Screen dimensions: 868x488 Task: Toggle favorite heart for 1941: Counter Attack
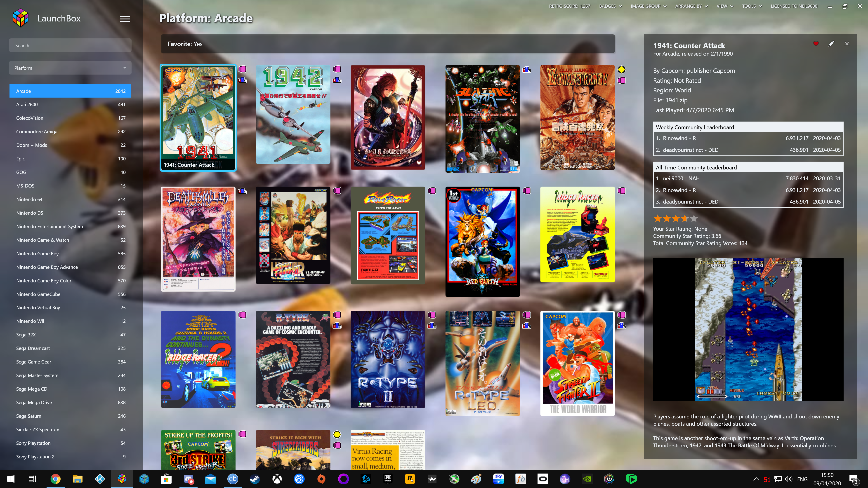pyautogui.click(x=816, y=43)
